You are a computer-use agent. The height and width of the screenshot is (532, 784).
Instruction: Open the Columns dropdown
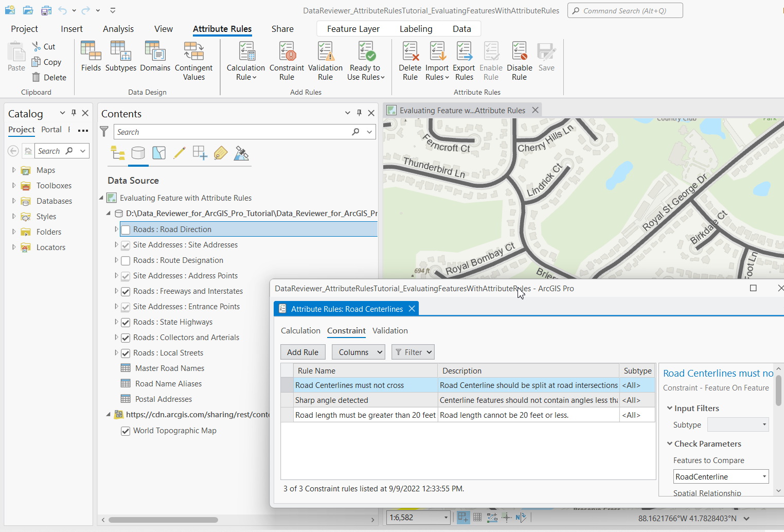click(x=358, y=352)
